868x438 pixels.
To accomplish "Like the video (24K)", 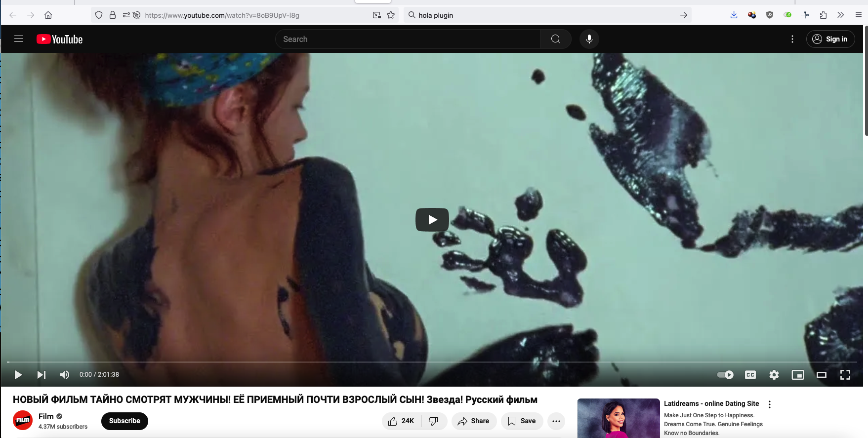I will 402,421.
